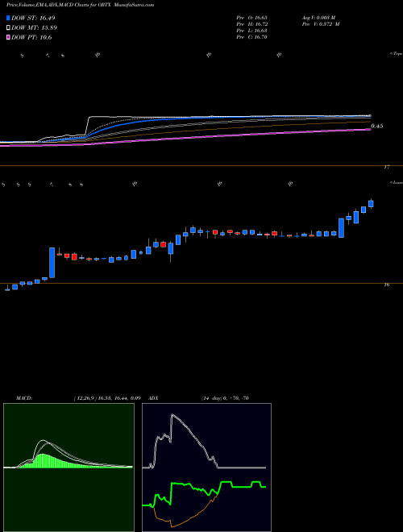Click the '<Tops' label at right edge

pyautogui.click(x=397, y=54)
